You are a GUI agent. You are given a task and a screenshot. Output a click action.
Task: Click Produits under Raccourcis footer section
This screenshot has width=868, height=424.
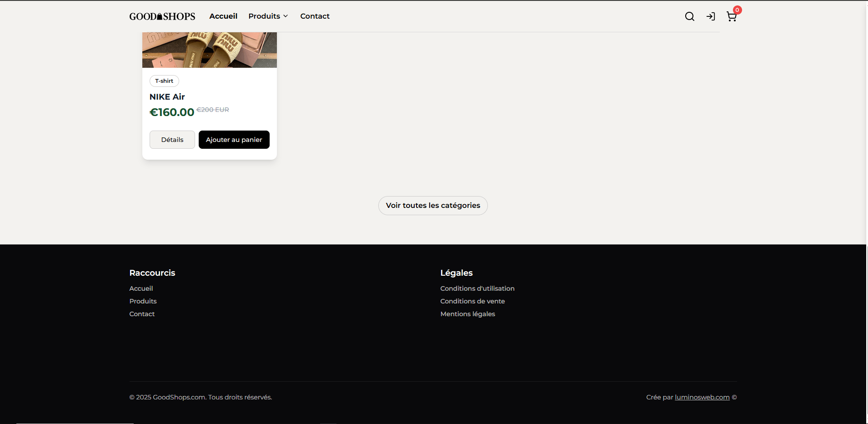pyautogui.click(x=143, y=301)
